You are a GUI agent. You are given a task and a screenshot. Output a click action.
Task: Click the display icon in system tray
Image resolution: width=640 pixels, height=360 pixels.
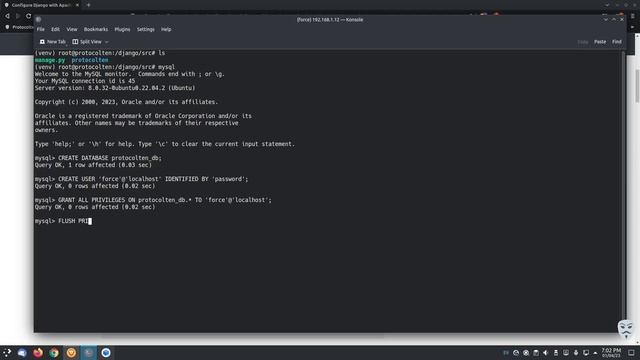tap(586, 353)
